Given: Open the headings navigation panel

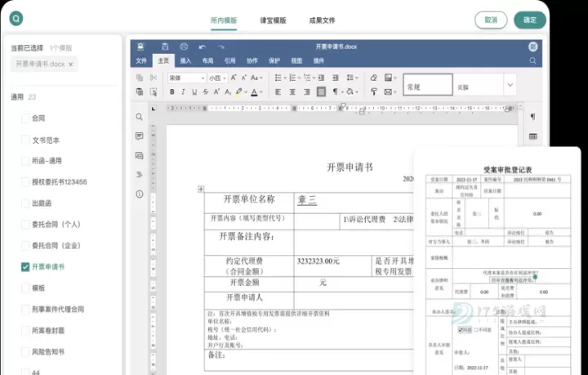Looking at the screenshot, I should (139, 174).
